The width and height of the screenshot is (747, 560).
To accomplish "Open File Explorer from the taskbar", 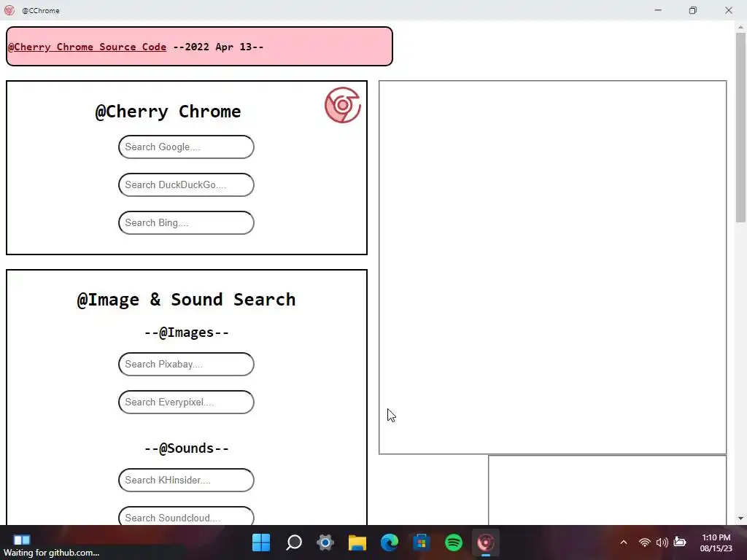I will pos(357,542).
